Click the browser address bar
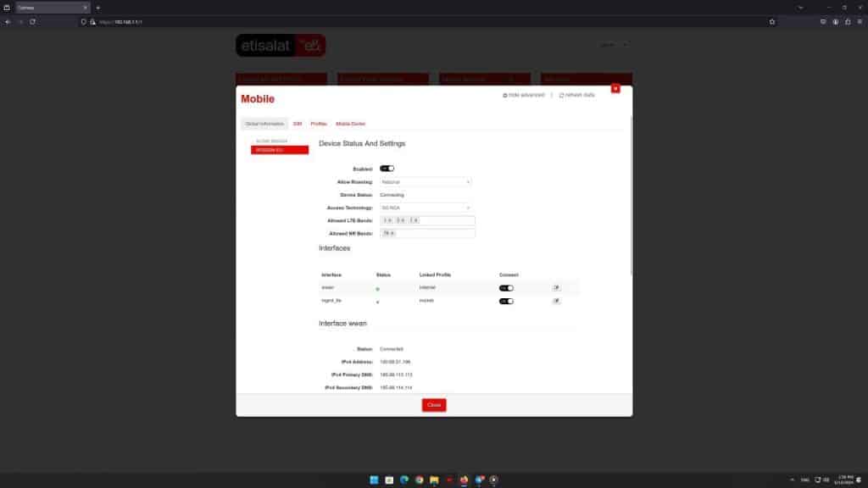 click(x=426, y=22)
